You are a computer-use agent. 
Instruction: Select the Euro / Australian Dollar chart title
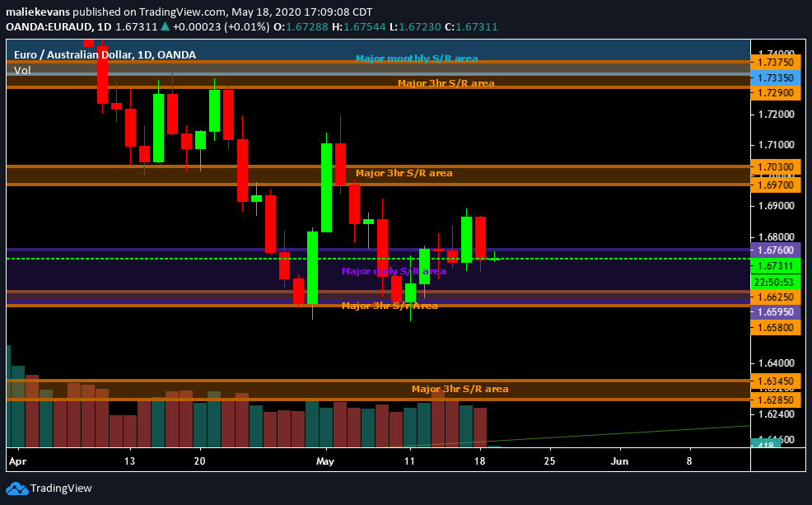105,54
